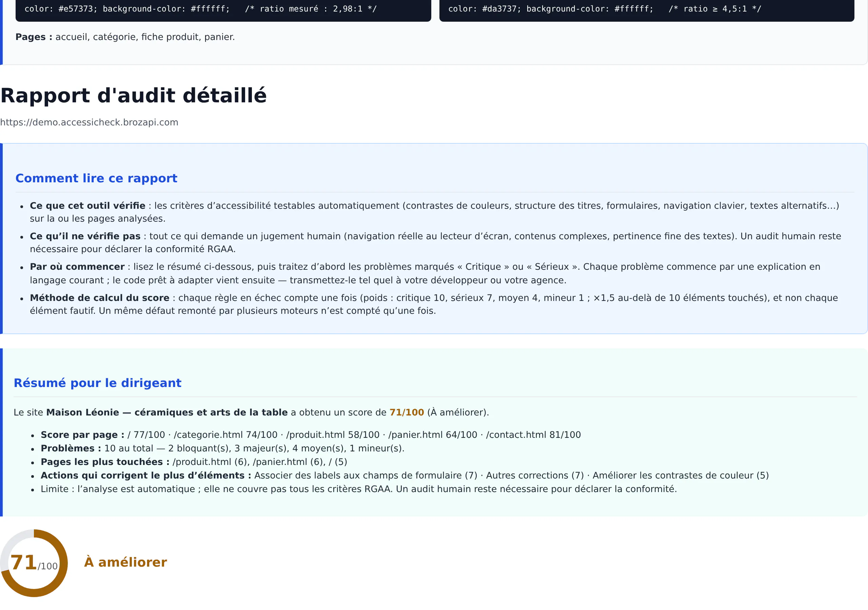Click the 'Rapport d'audit détaillé' heading
This screenshot has height=610, width=868.
point(134,95)
